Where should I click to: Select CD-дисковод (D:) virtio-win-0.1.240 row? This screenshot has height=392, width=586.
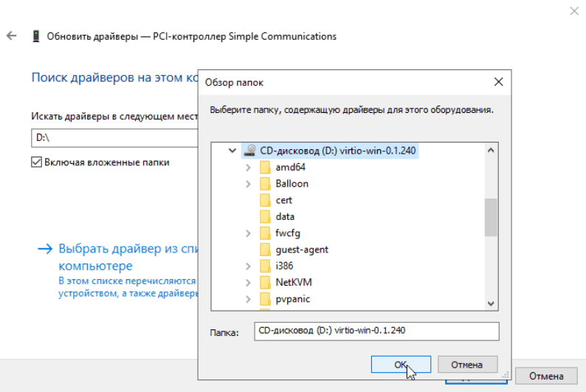point(330,151)
